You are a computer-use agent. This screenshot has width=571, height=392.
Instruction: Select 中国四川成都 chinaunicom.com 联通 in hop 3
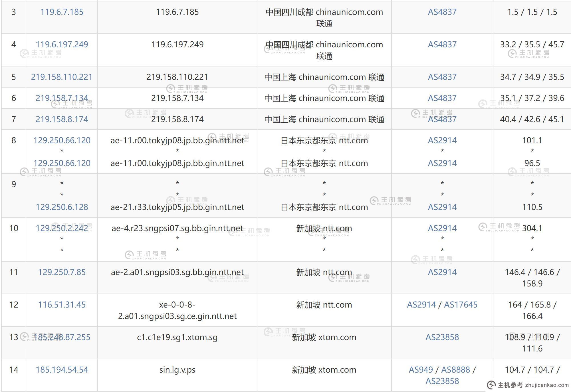(324, 18)
